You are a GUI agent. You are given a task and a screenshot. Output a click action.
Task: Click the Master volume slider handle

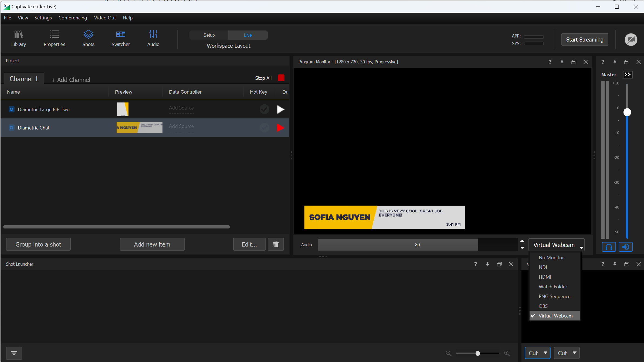[x=627, y=112]
